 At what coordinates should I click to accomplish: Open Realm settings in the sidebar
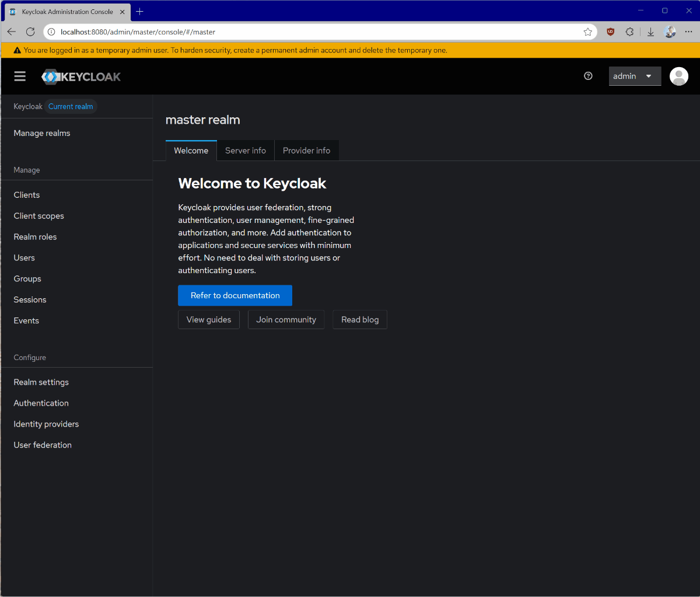point(41,382)
